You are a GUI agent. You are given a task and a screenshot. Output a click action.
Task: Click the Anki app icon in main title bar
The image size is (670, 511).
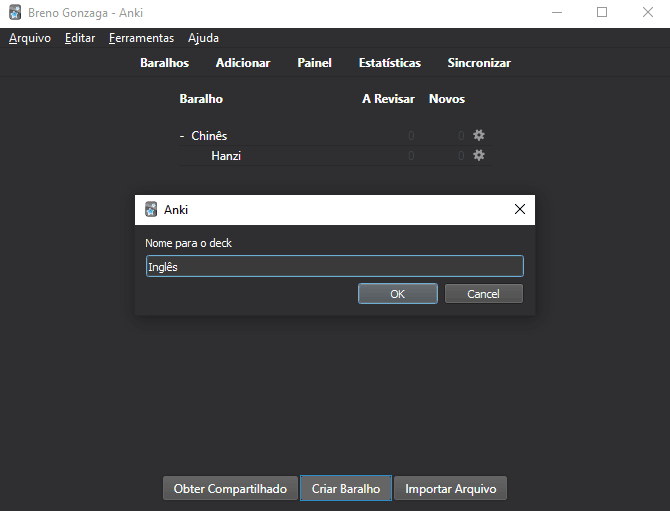15,12
